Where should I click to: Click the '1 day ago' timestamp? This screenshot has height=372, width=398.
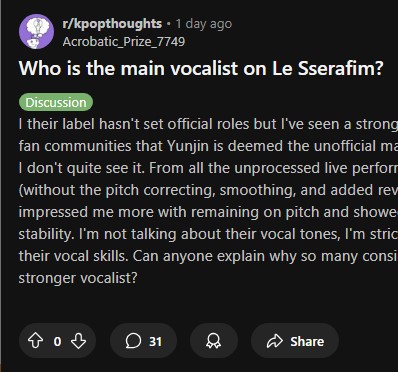[x=204, y=24]
